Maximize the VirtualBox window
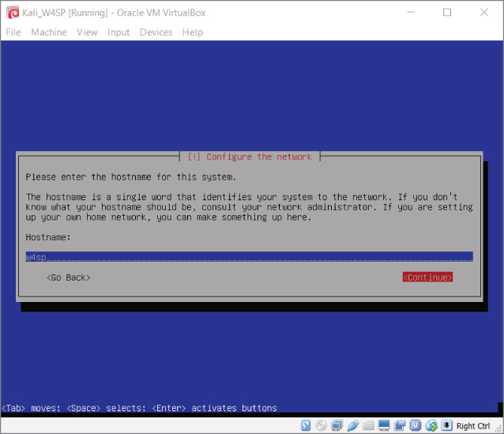Image resolution: width=504 pixels, height=434 pixels. 447,12
